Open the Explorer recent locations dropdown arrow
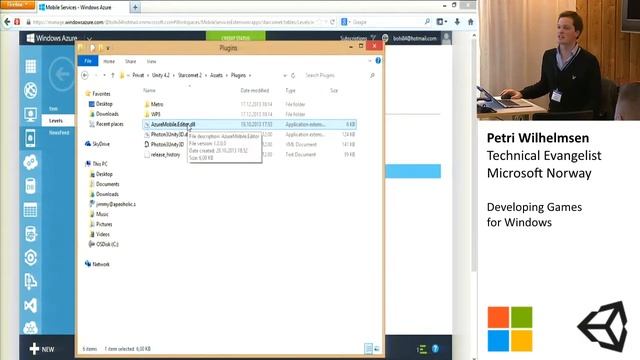Screen dimensions: 640x360 coord(104,76)
